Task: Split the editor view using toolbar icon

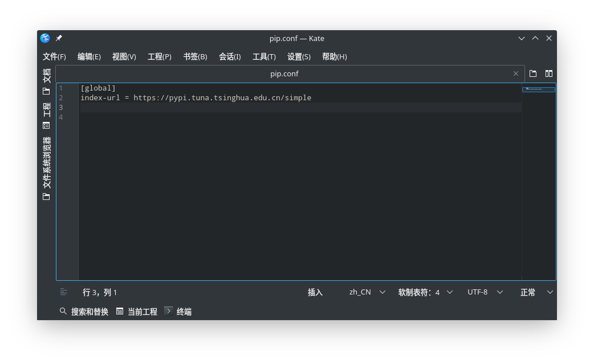Action: [548, 73]
